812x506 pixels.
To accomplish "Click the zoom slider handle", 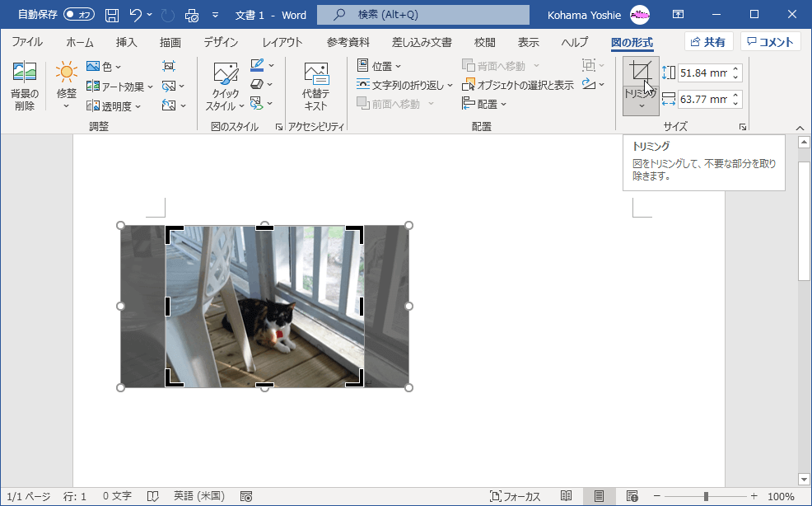I will click(x=706, y=497).
